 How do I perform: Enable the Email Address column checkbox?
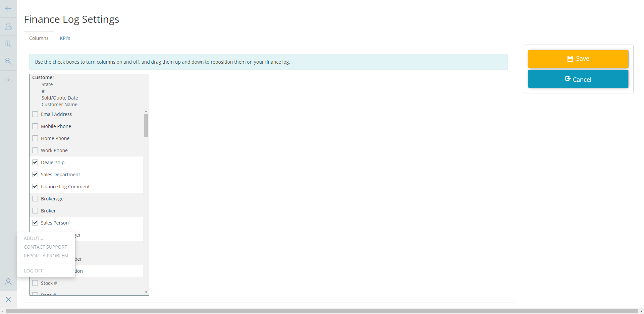click(x=35, y=114)
